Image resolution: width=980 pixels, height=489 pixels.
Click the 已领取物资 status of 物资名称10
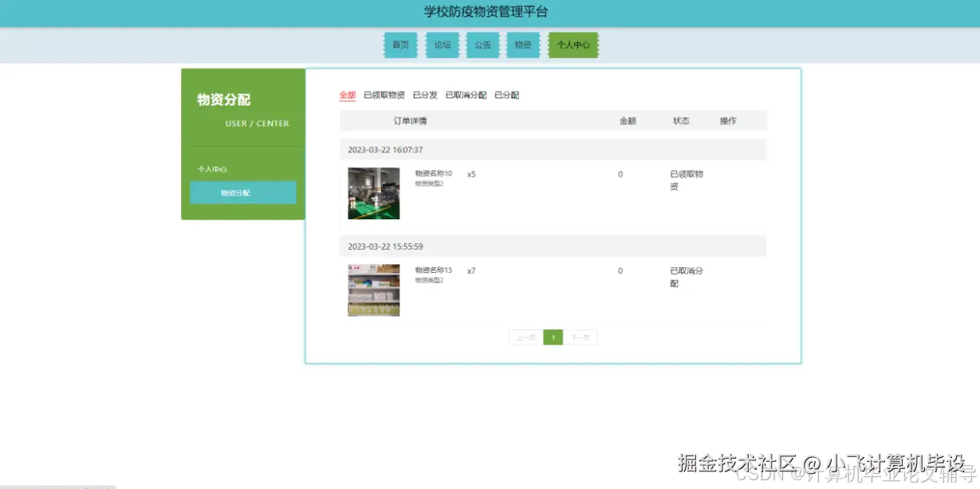tap(687, 180)
